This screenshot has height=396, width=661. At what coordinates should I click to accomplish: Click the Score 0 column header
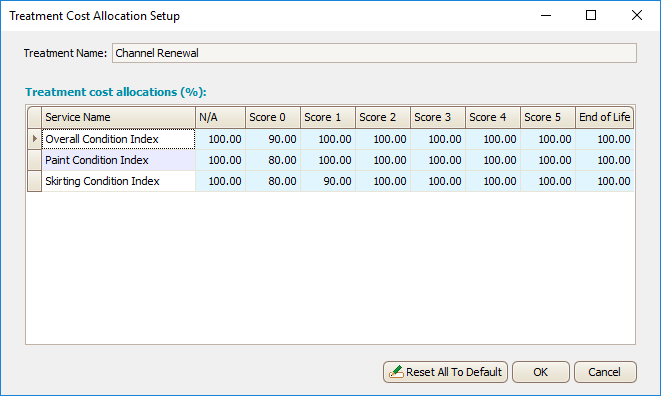pyautogui.click(x=273, y=117)
